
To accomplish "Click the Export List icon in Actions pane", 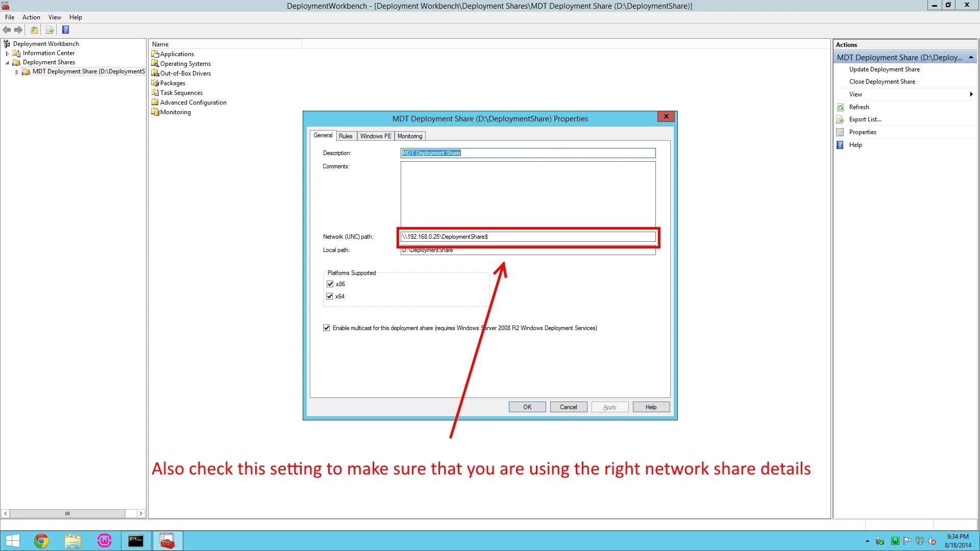I will tap(840, 119).
